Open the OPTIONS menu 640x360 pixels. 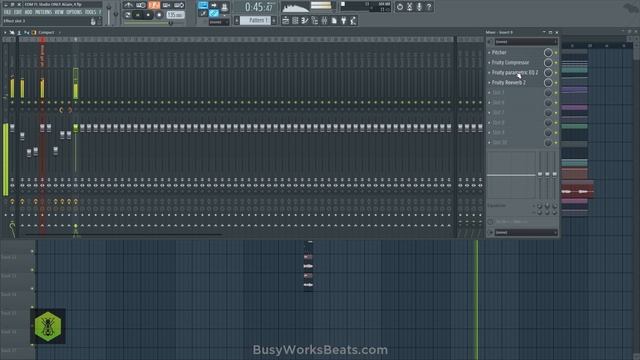pos(74,12)
